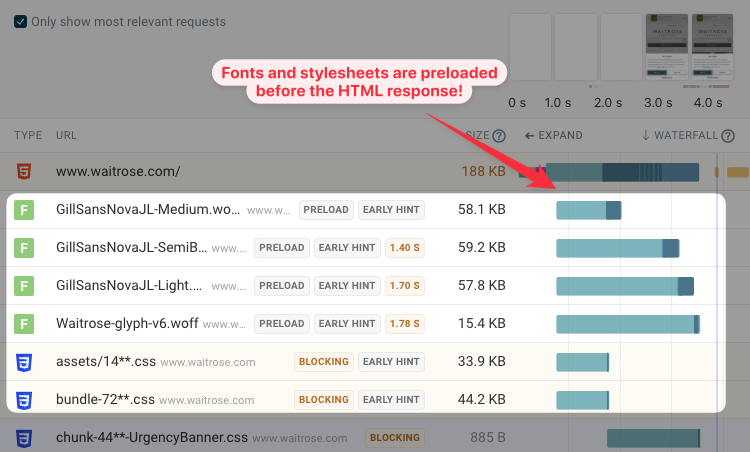750x452 pixels.
Task: Click the 1.40 S timing badge
Action: pos(405,248)
